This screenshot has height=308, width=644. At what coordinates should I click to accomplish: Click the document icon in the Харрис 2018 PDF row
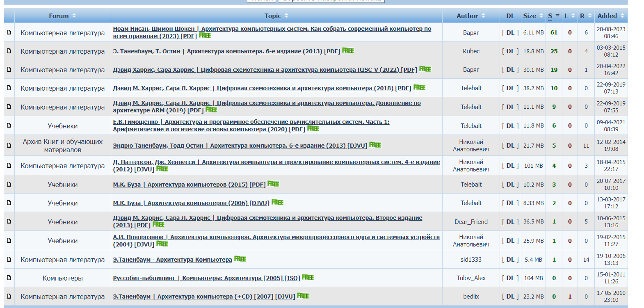click(x=9, y=88)
